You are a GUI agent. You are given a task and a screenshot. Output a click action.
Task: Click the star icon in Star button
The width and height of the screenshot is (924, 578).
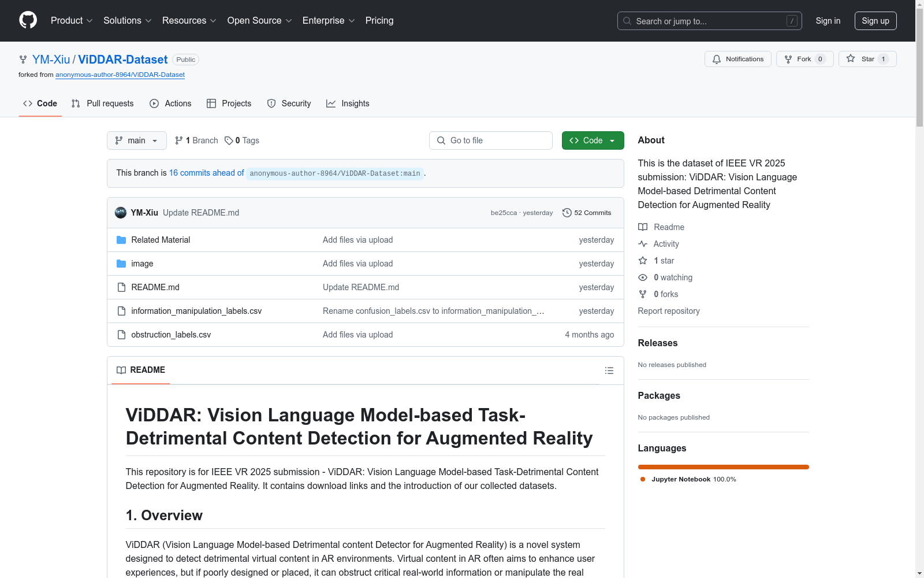coord(851,58)
